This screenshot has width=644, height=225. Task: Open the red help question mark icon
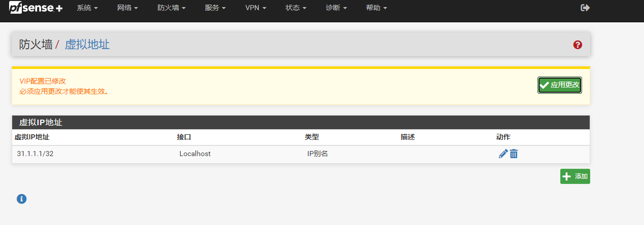click(578, 45)
